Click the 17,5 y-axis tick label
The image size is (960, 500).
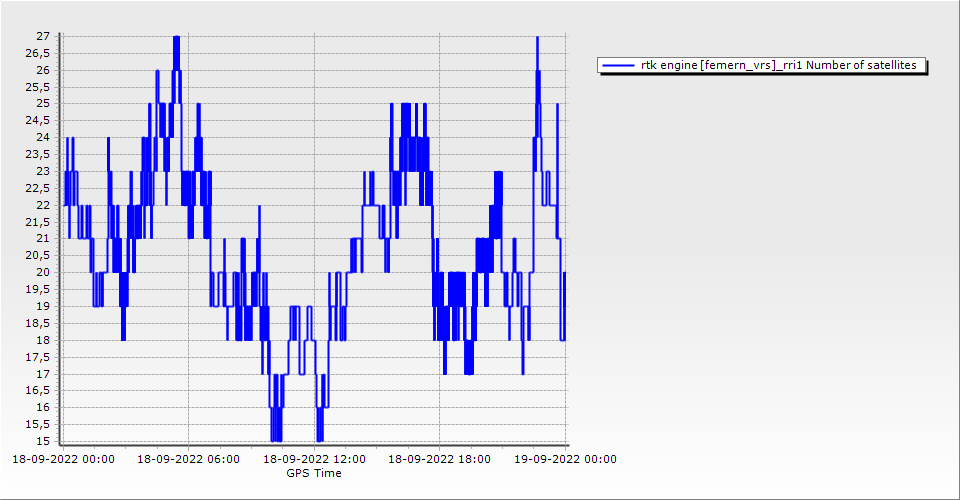[39, 357]
